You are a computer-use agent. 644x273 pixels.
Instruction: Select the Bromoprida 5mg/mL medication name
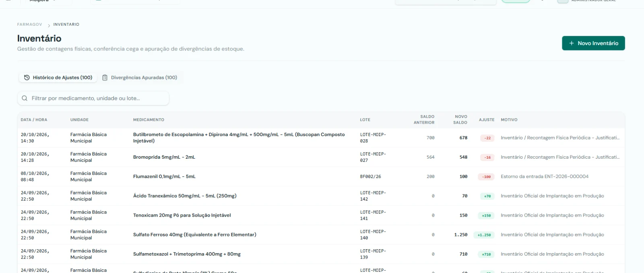164,157
